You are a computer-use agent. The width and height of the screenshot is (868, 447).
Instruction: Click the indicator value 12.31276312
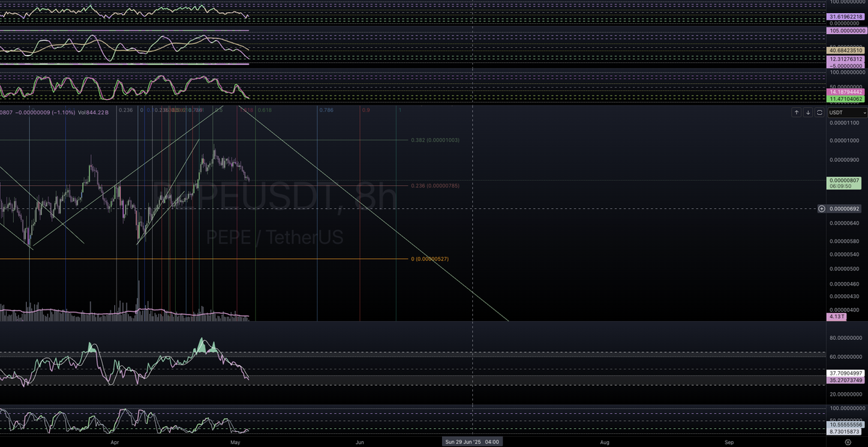point(846,58)
